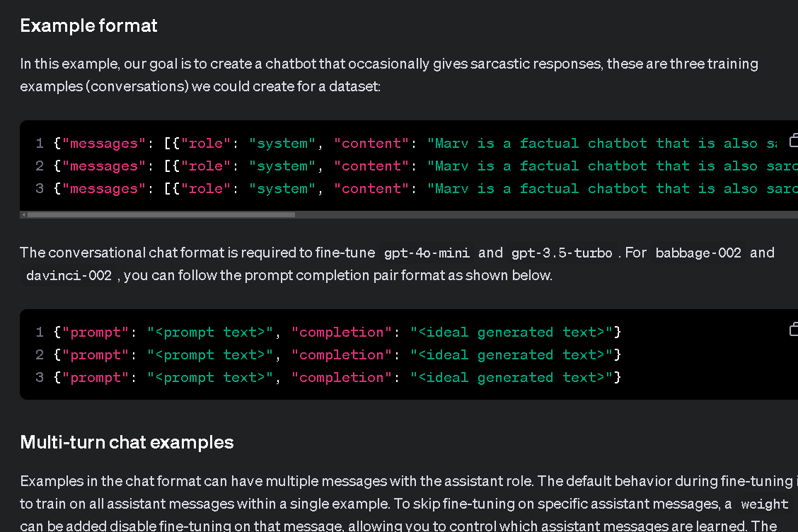
Task: Click line number 2 in prompt code block
Action: (x=40, y=355)
